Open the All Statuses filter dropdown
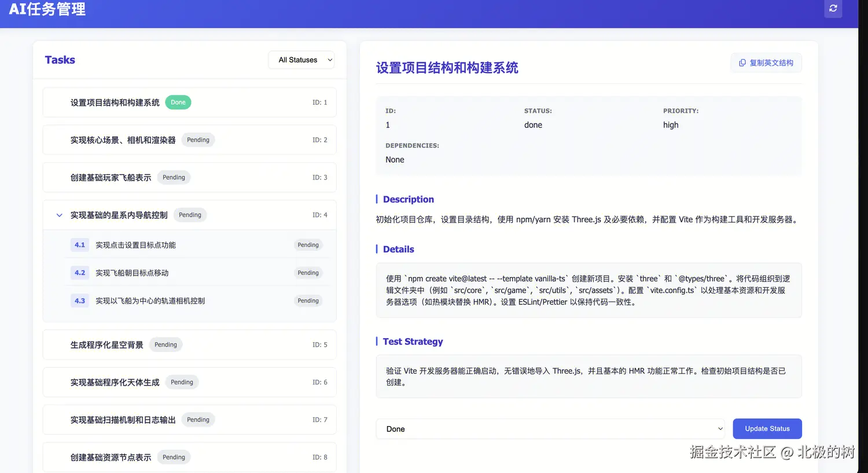 tap(301, 60)
